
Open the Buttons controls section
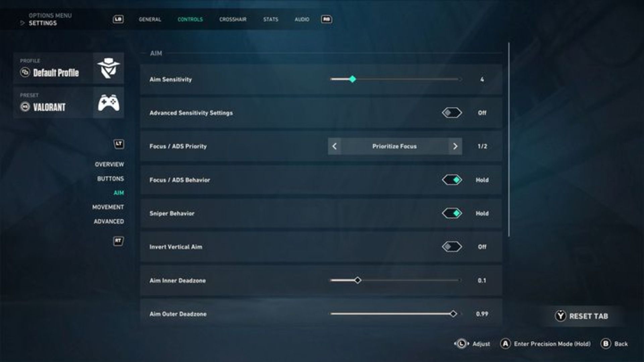110,179
